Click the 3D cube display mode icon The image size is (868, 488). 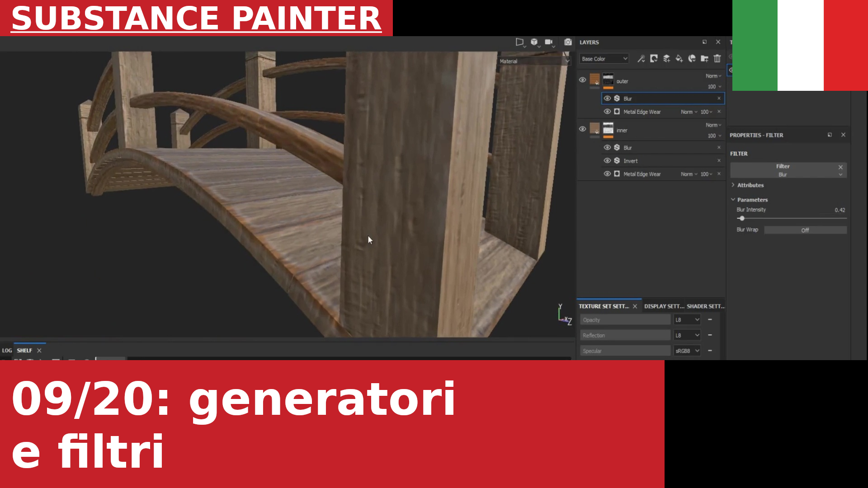(x=535, y=42)
